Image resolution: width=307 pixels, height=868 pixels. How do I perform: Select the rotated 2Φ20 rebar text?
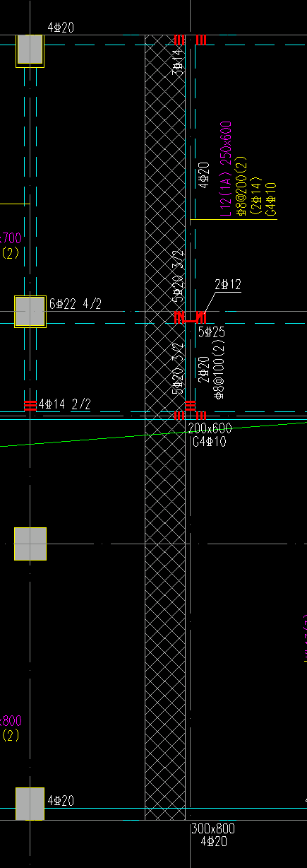(x=203, y=370)
